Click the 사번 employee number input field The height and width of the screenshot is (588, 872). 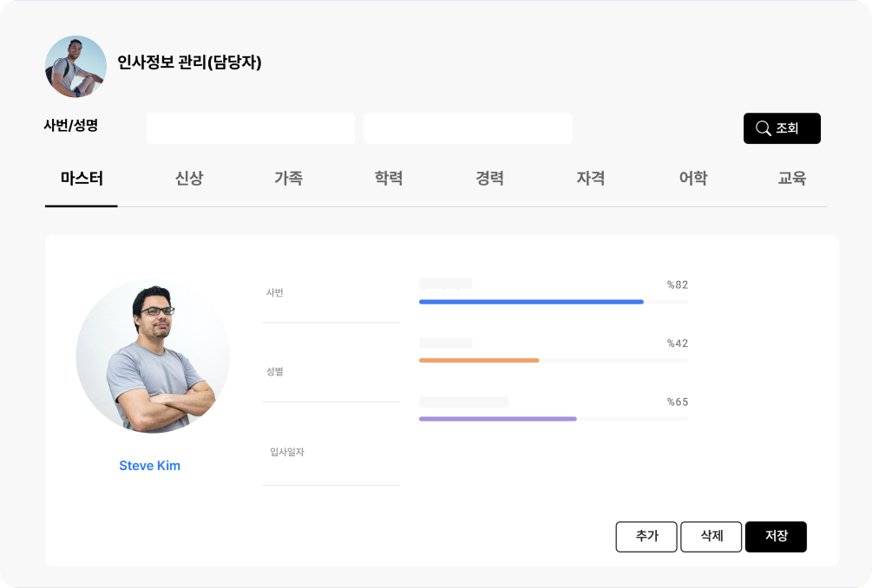331,304
